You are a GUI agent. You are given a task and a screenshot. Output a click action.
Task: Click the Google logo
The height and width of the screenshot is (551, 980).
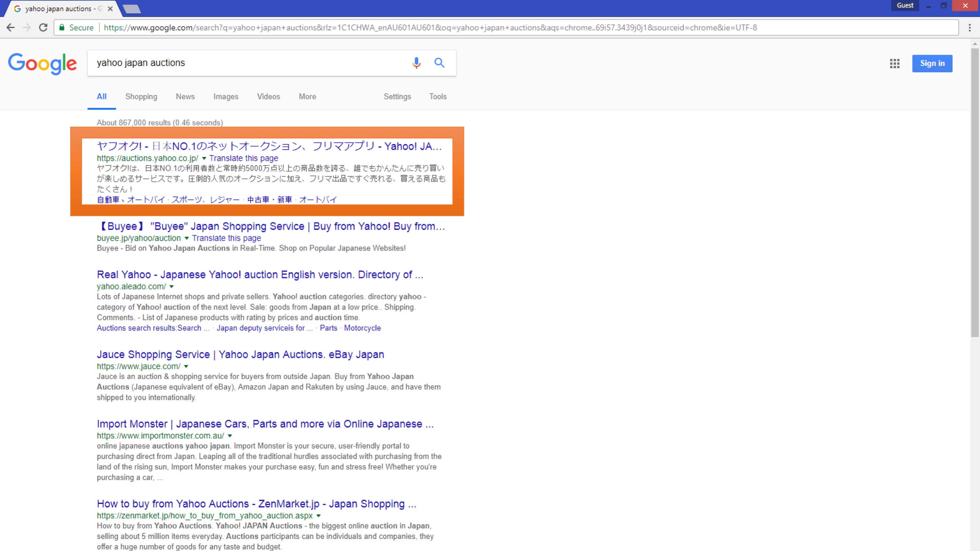tap(42, 63)
